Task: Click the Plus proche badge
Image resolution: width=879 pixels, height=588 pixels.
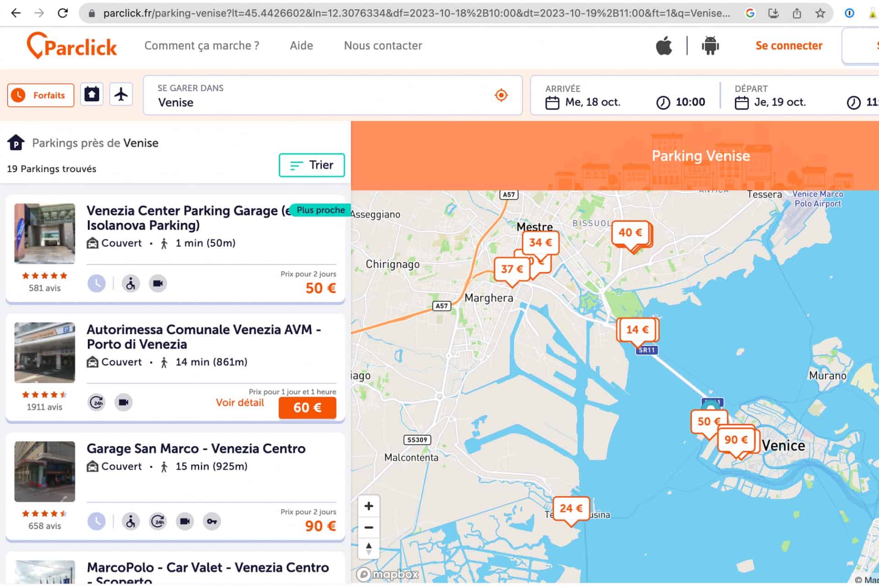Action: [x=320, y=210]
